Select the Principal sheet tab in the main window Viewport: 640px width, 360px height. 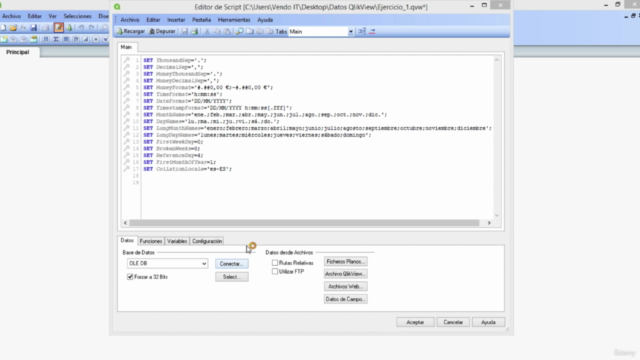pyautogui.click(x=18, y=52)
